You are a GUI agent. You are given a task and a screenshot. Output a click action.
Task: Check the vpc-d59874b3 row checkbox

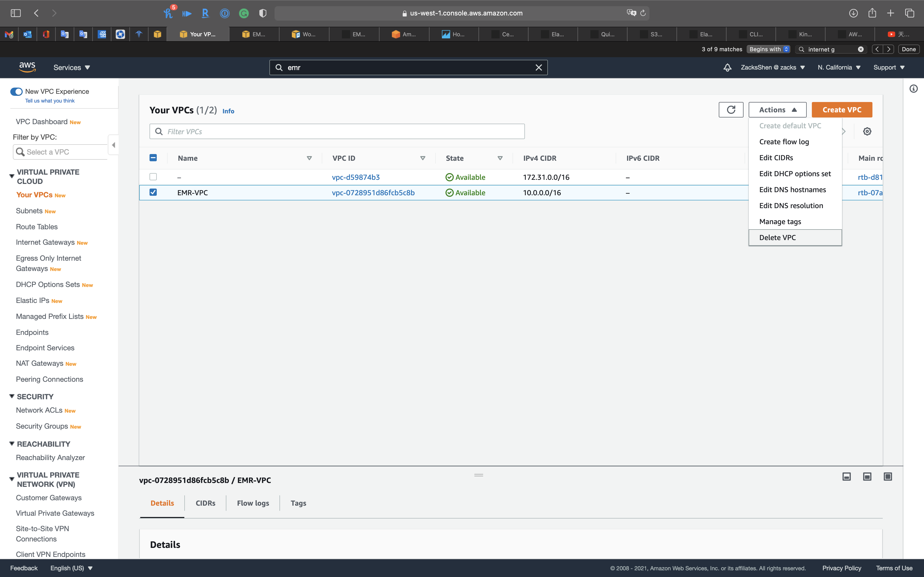click(x=153, y=177)
